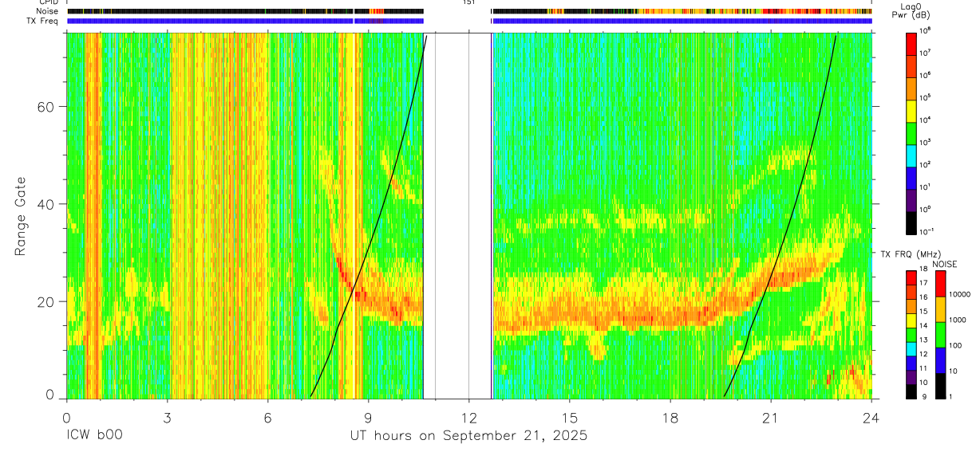This screenshot has height=452, width=980.
Task: Click the Noise strip above the afternoon data
Action: click(682, 11)
